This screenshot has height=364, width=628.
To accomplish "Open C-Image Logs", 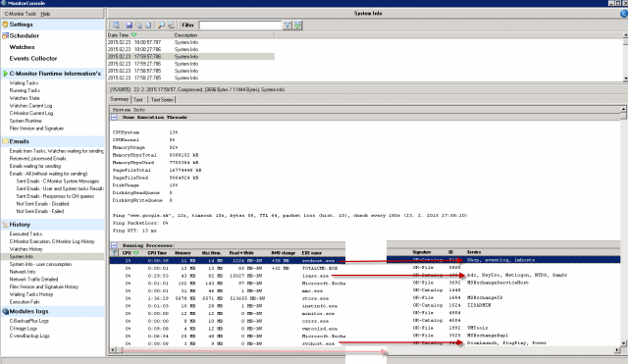I will [x=24, y=329].
